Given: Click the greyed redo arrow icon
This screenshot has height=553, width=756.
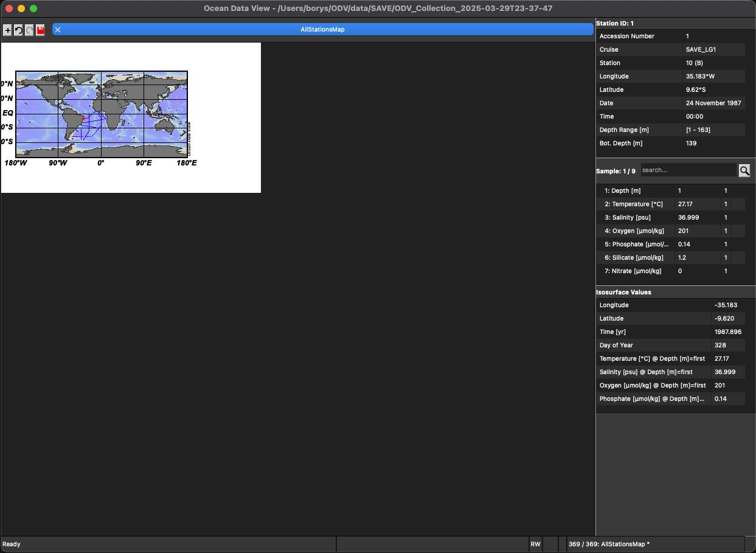Looking at the screenshot, I should (29, 30).
